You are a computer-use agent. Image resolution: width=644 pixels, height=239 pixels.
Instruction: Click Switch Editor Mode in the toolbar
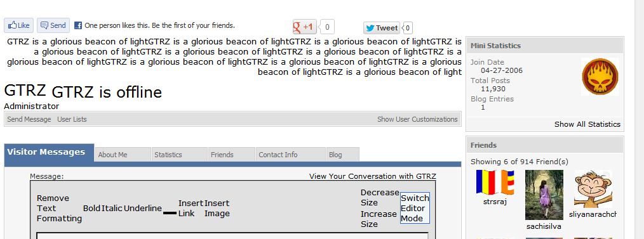coord(415,209)
